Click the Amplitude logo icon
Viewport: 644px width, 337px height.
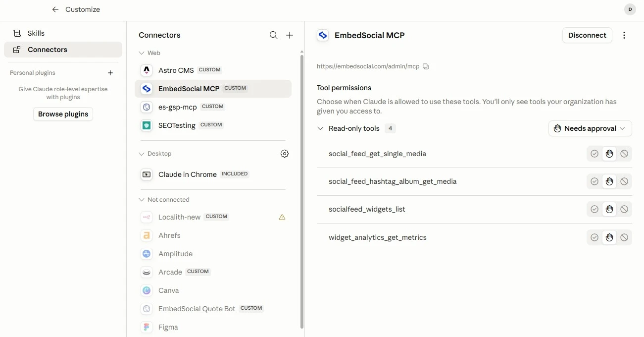(147, 254)
